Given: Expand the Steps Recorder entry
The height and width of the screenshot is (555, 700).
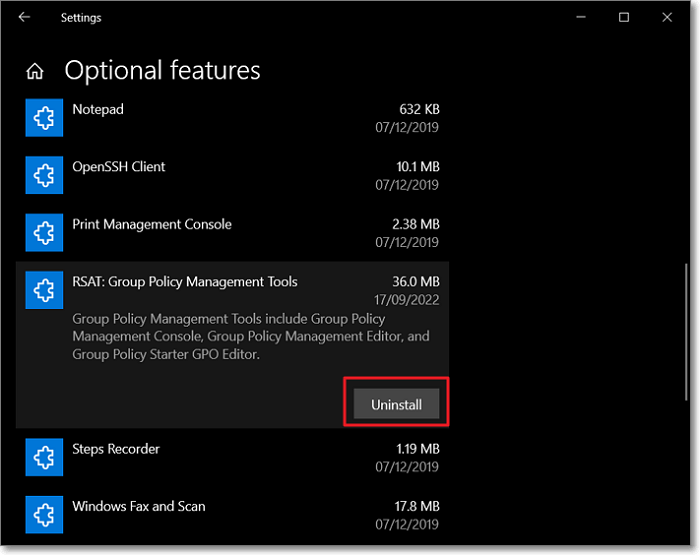Looking at the screenshot, I should tap(233, 457).
